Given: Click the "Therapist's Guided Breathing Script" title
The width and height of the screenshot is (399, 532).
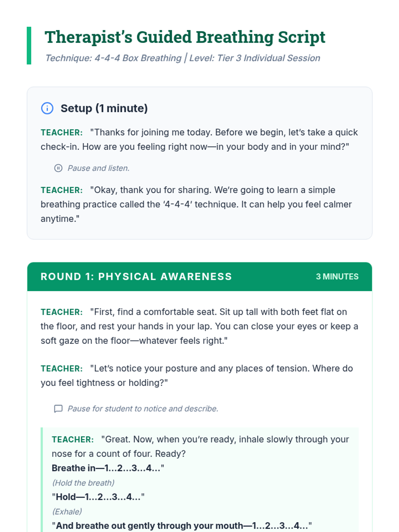Looking at the screenshot, I should 185,37.
